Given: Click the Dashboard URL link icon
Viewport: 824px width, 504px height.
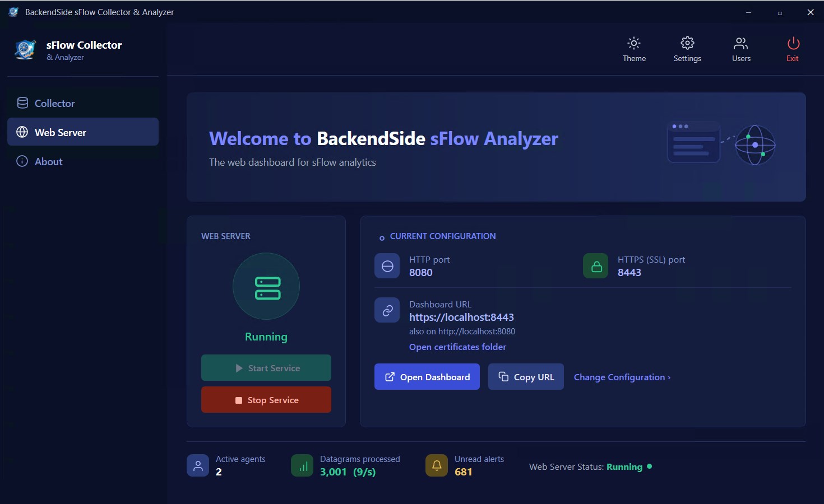Looking at the screenshot, I should 387,310.
